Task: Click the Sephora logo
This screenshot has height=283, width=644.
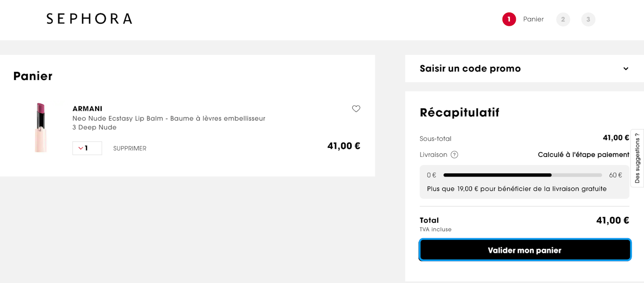Action: pyautogui.click(x=89, y=19)
